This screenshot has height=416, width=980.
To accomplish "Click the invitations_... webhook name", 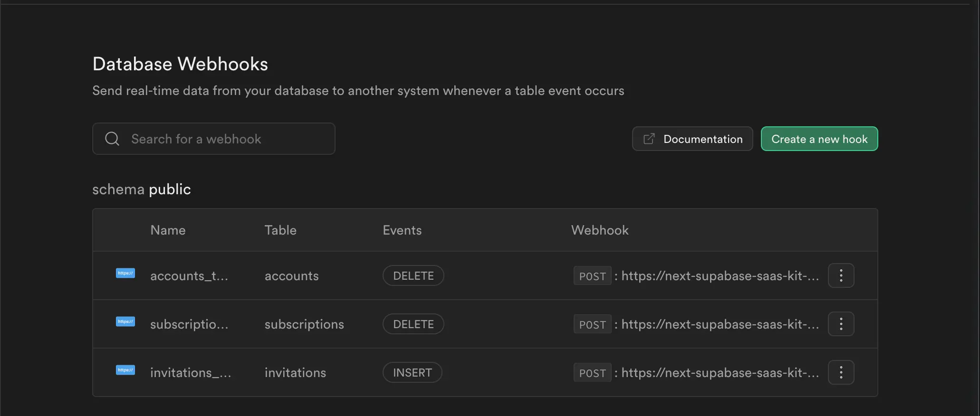I will (x=191, y=373).
